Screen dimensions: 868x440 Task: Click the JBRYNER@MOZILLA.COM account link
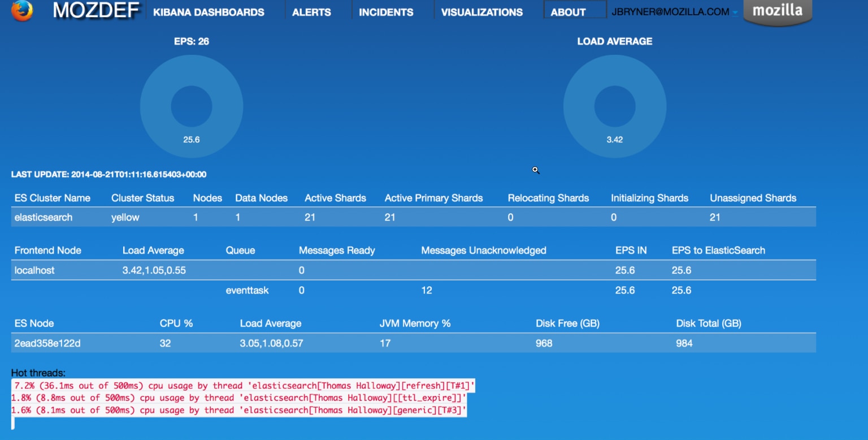[669, 11]
